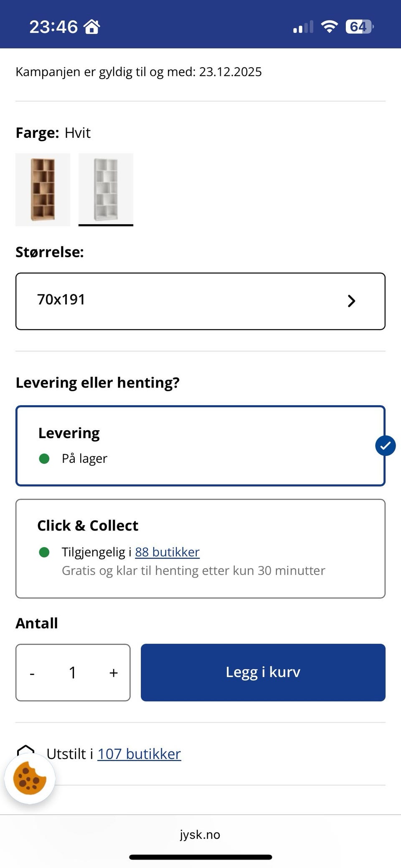The image size is (401, 868).
Task: Add the item with Legg i kurv
Action: point(263,672)
